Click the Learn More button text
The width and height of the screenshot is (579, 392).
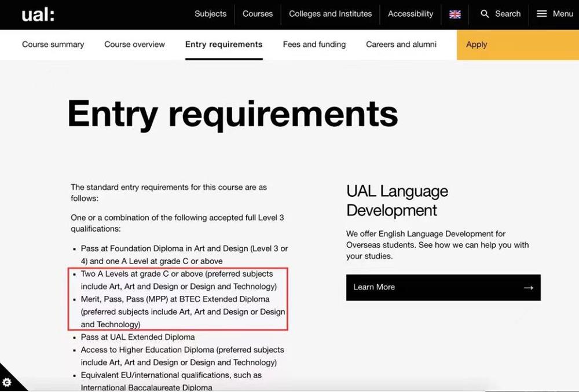(x=374, y=287)
